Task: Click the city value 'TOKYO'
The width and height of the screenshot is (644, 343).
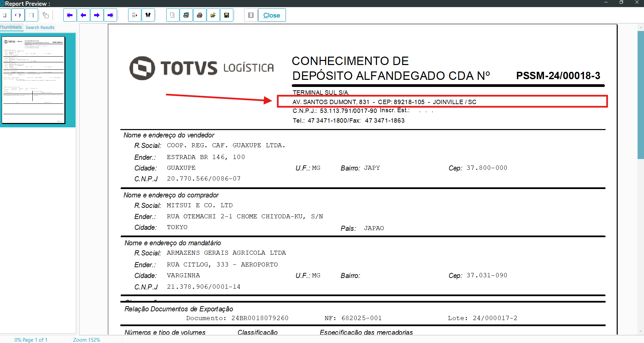Action: [x=177, y=227]
